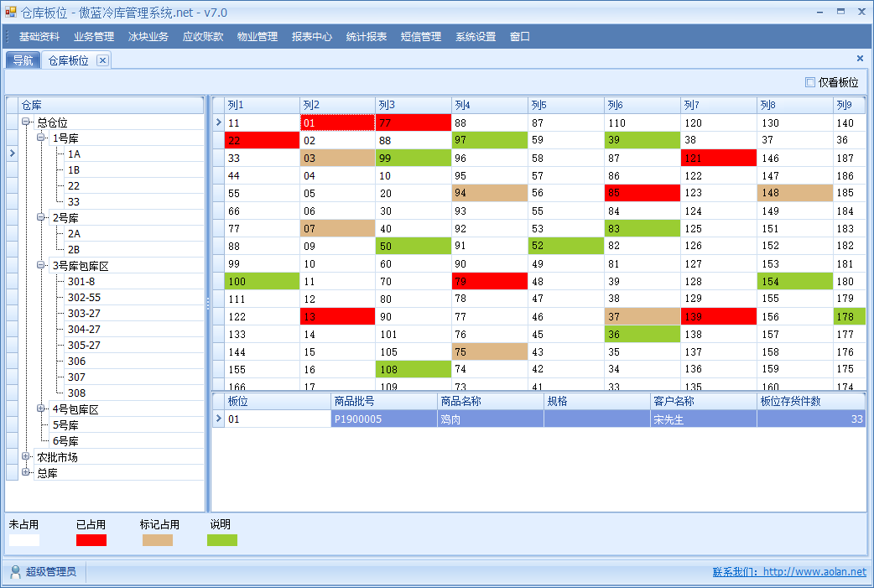Open the 联系我们 aolan.net link
The width and height of the screenshot is (874, 588).
[x=788, y=572]
